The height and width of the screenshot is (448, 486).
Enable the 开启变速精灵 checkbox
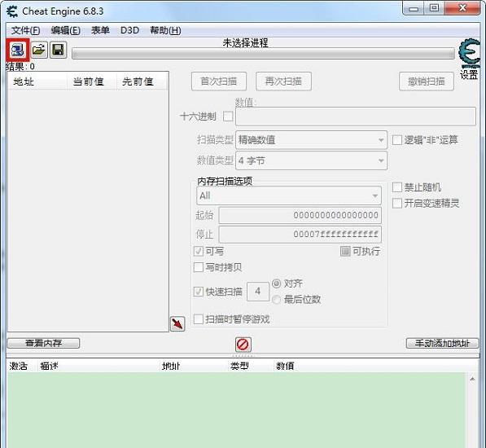click(397, 204)
